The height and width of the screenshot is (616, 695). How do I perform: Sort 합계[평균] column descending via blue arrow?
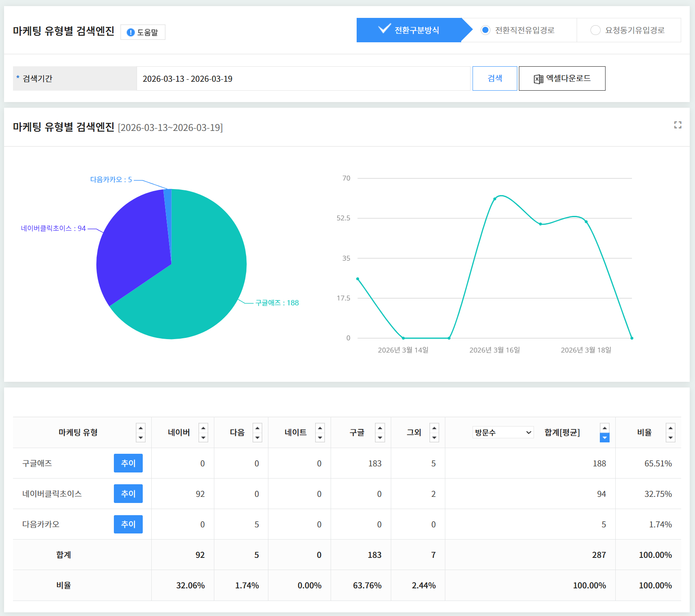tap(604, 438)
